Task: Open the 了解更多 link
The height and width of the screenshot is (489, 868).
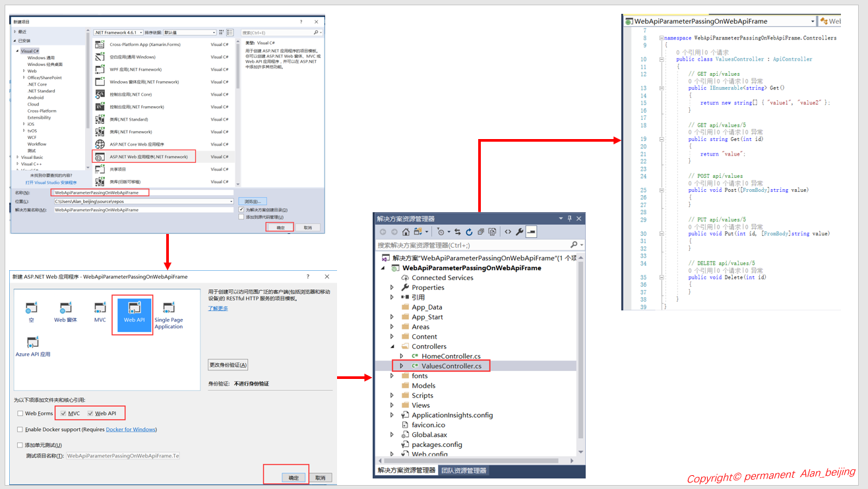Action: pyautogui.click(x=218, y=308)
